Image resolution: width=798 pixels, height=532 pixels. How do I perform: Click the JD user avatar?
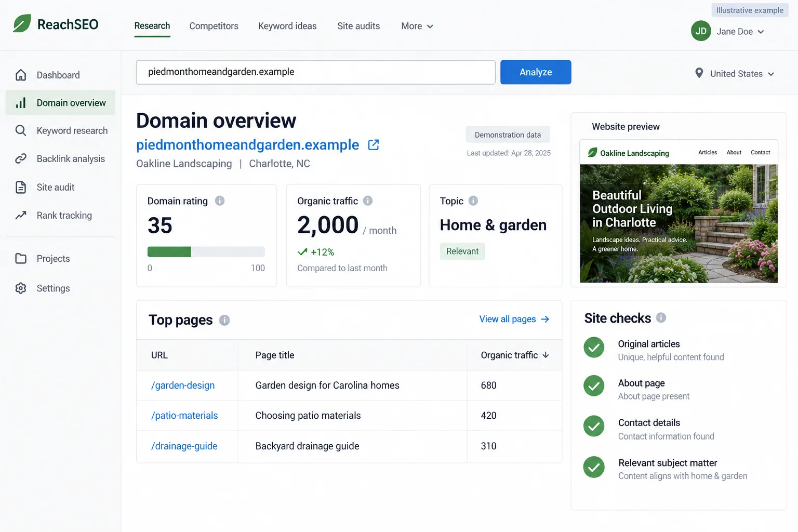[701, 31]
